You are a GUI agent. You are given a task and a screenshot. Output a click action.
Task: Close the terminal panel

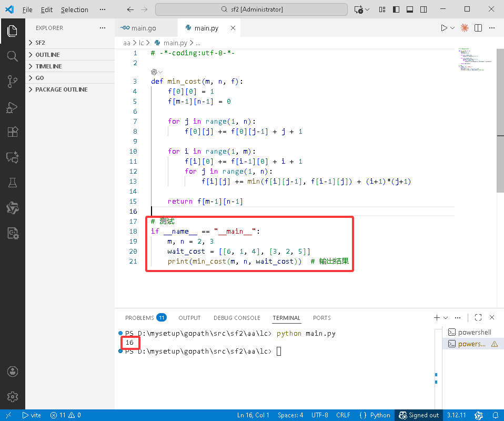point(492,317)
